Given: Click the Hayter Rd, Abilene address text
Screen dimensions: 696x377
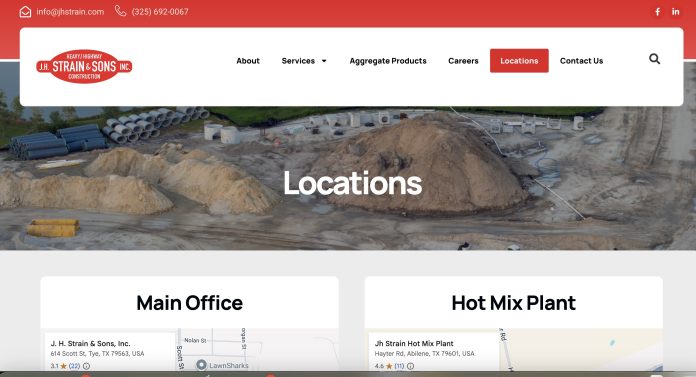Looking at the screenshot, I should (x=424, y=353).
